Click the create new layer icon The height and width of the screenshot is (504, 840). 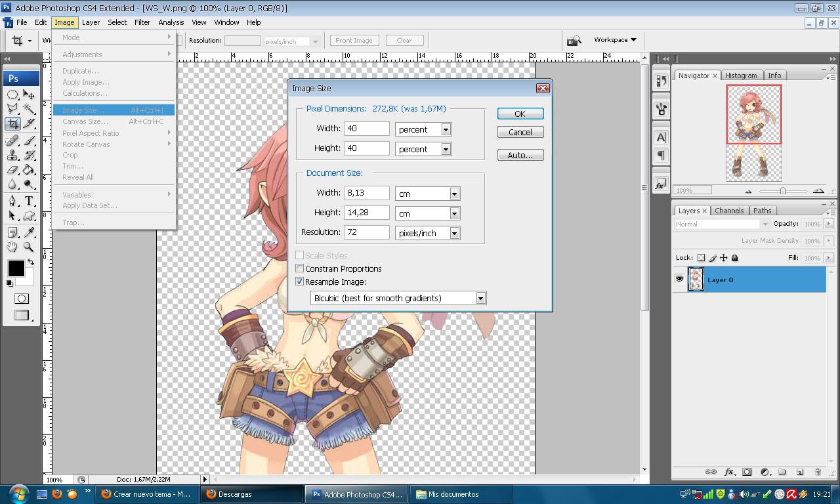[x=800, y=472]
